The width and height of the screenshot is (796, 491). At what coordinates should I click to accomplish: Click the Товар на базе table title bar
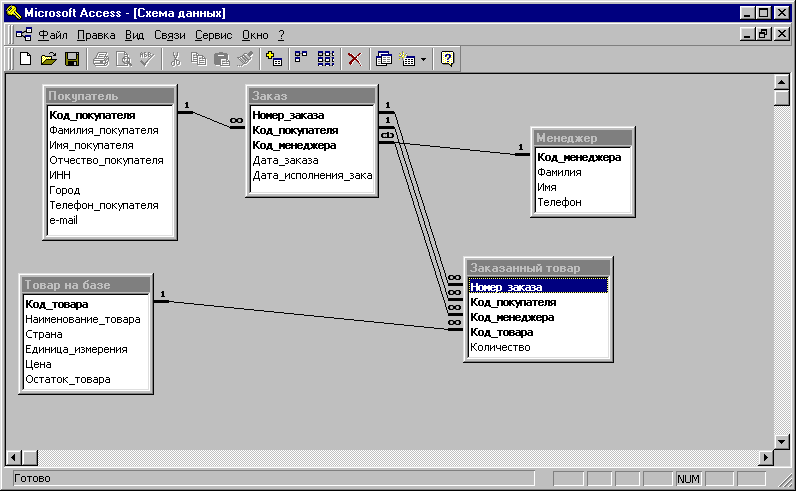coord(86,285)
